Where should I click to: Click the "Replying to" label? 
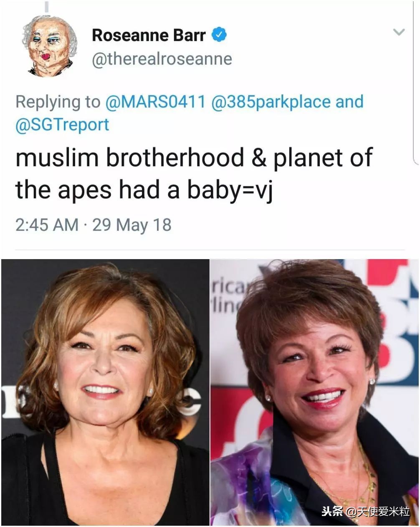58,102
